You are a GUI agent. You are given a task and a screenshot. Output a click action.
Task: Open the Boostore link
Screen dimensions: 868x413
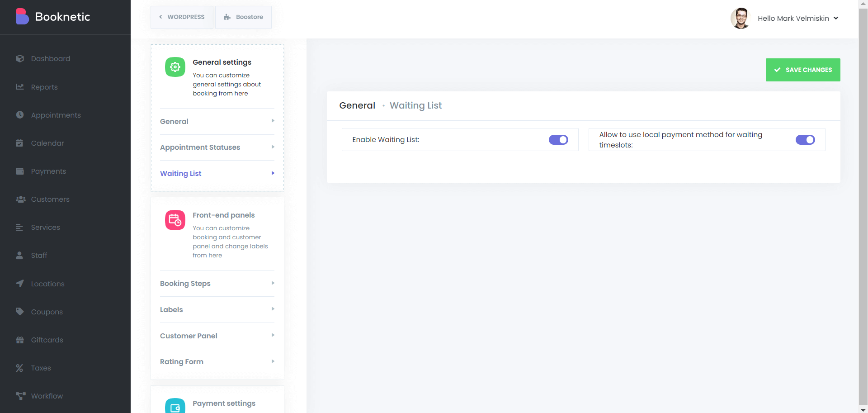[x=244, y=17]
